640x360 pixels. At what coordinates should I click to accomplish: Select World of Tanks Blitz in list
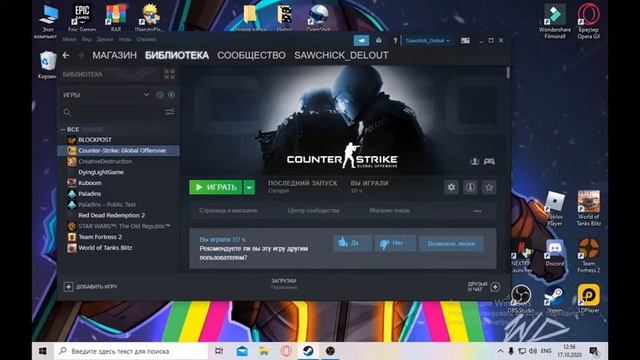(118, 248)
